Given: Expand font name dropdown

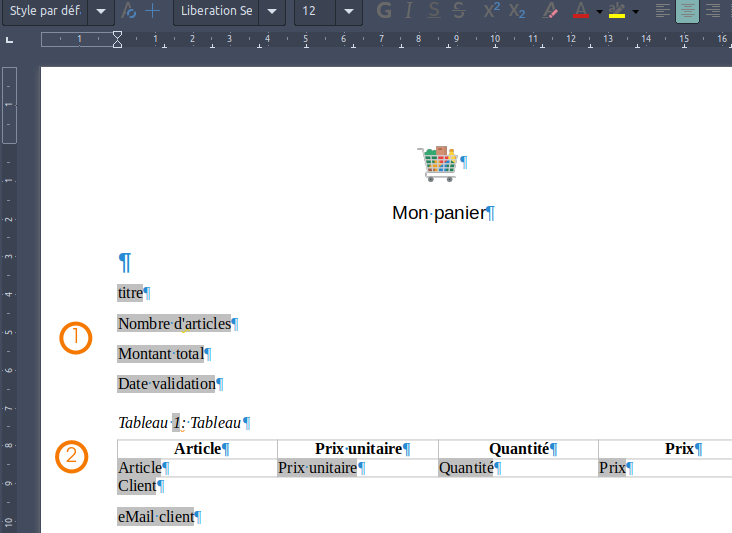Looking at the screenshot, I should [272, 11].
